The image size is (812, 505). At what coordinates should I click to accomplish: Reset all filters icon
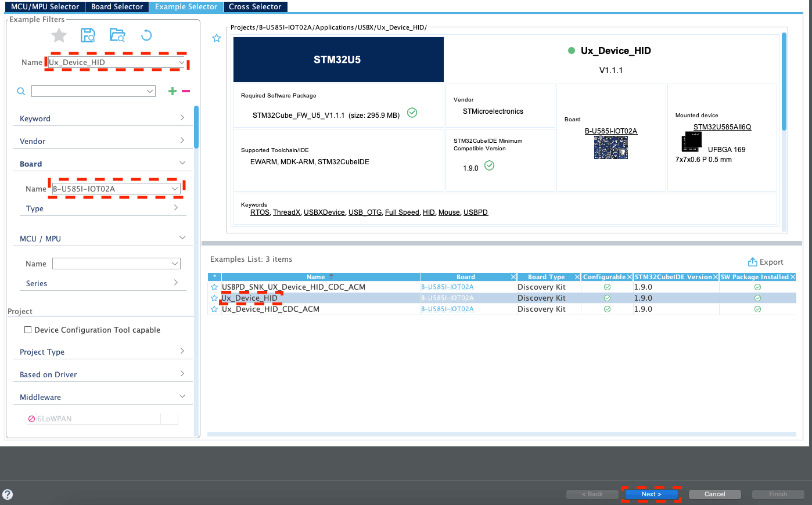click(146, 35)
